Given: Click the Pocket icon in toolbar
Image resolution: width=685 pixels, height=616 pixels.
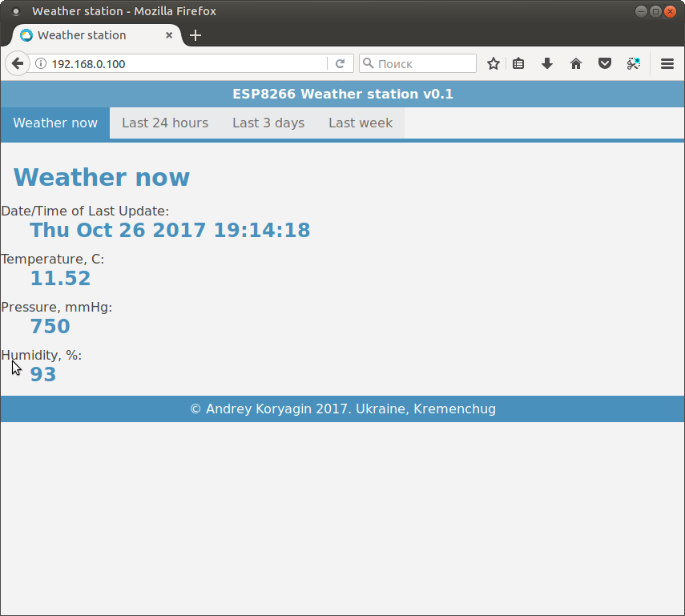Looking at the screenshot, I should 605,63.
